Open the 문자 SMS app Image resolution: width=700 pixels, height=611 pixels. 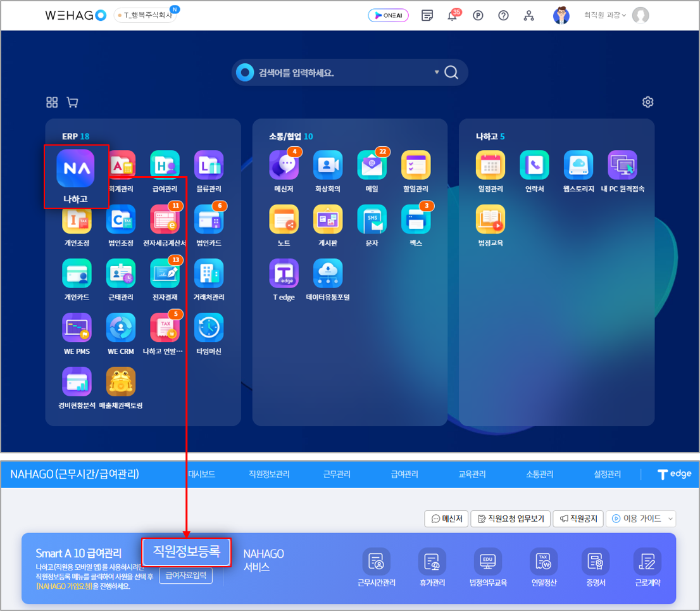pyautogui.click(x=372, y=219)
